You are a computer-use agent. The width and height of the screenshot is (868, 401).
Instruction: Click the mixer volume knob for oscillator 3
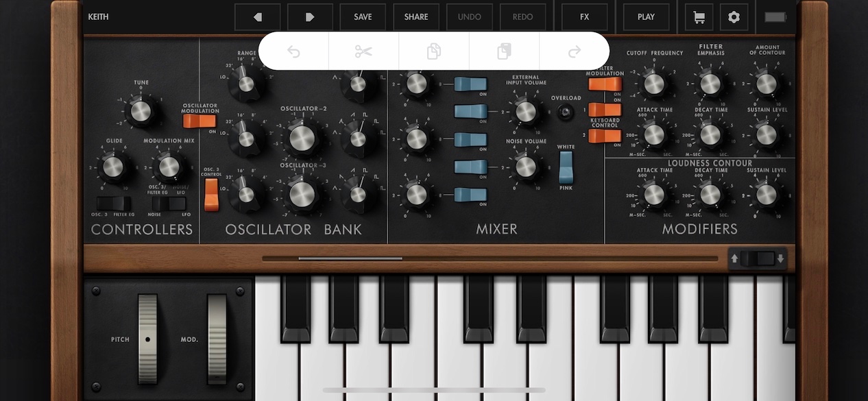tap(416, 195)
